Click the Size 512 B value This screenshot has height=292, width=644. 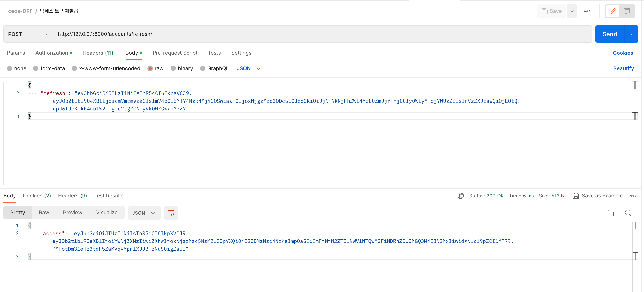click(558, 196)
